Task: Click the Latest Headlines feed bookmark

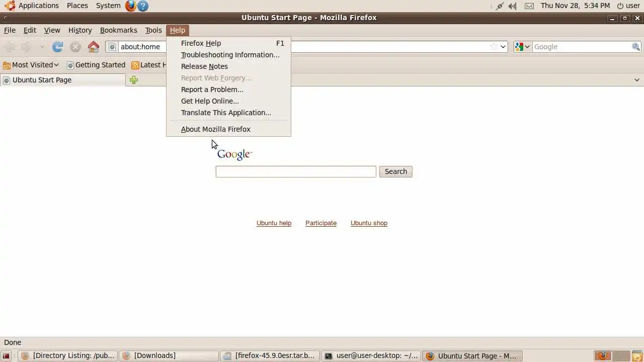Action: (148, 65)
